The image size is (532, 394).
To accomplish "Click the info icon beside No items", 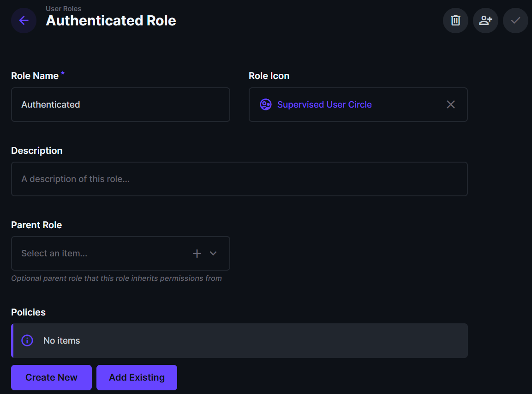I will pyautogui.click(x=27, y=340).
